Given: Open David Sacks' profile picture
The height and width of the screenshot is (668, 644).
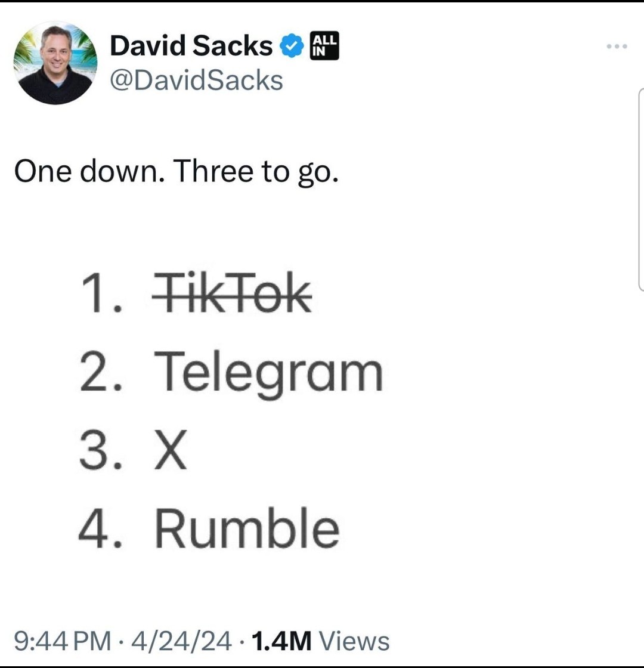Looking at the screenshot, I should pyautogui.click(x=55, y=63).
